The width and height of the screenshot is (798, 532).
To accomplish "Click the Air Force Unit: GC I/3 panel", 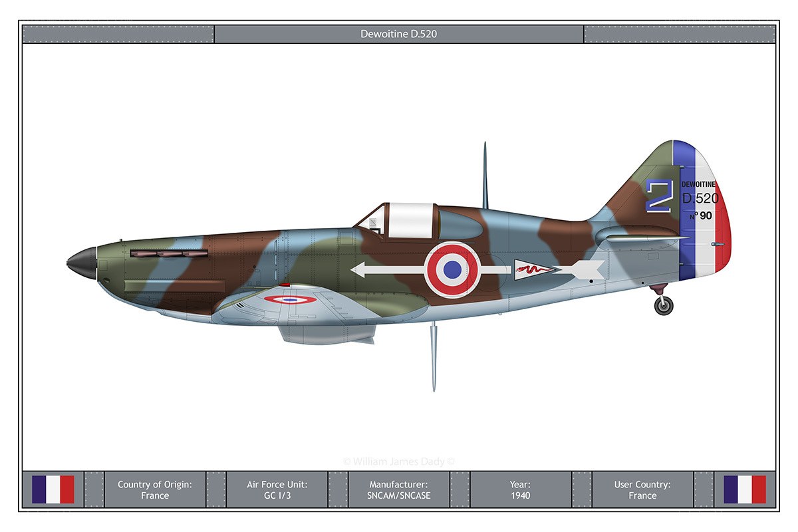I will [277, 489].
